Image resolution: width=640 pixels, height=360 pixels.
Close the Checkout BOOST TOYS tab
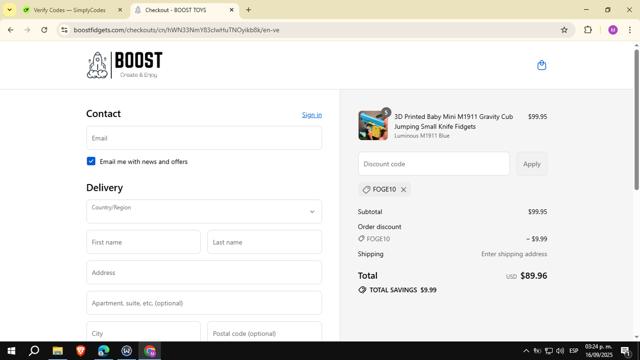point(231,10)
